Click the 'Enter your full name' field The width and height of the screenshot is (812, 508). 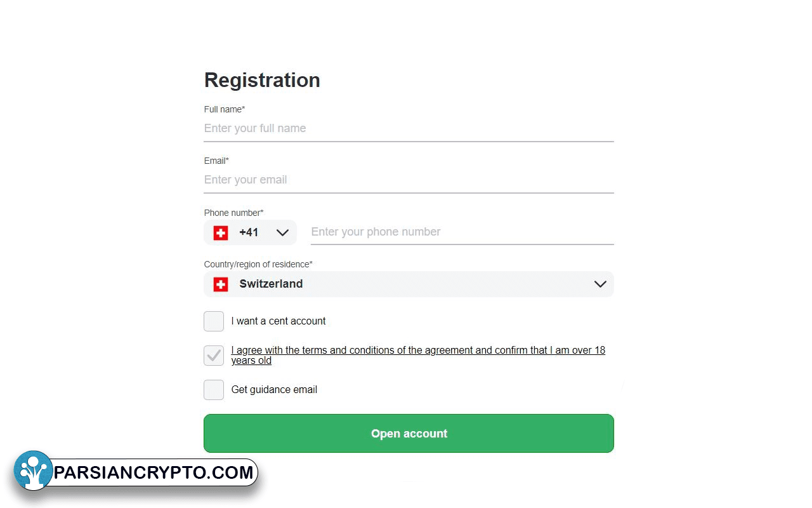(x=409, y=128)
